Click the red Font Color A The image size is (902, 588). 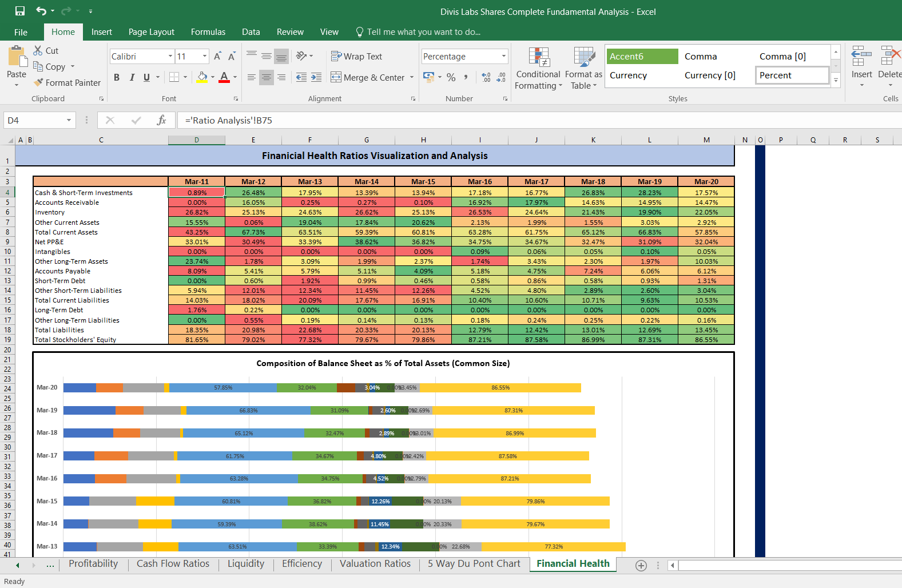[224, 77]
